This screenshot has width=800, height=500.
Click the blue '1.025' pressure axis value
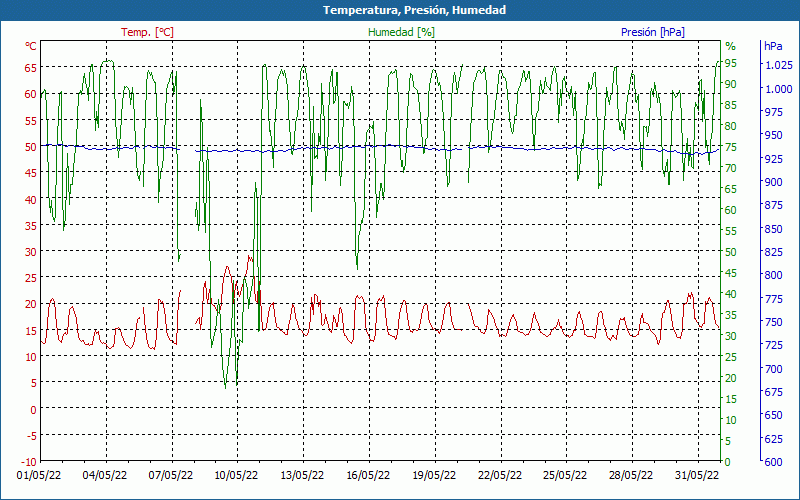click(779, 65)
